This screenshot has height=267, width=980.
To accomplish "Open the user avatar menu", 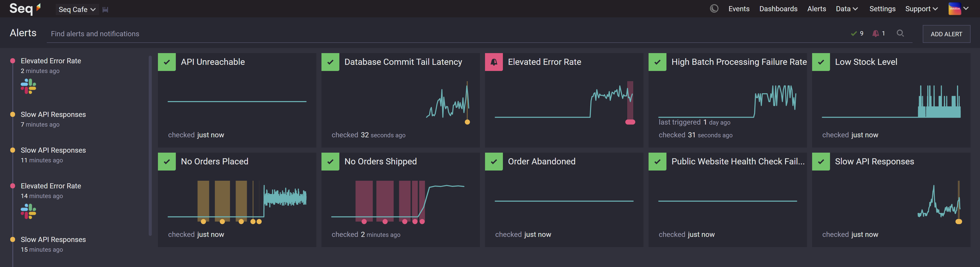I will 958,8.
